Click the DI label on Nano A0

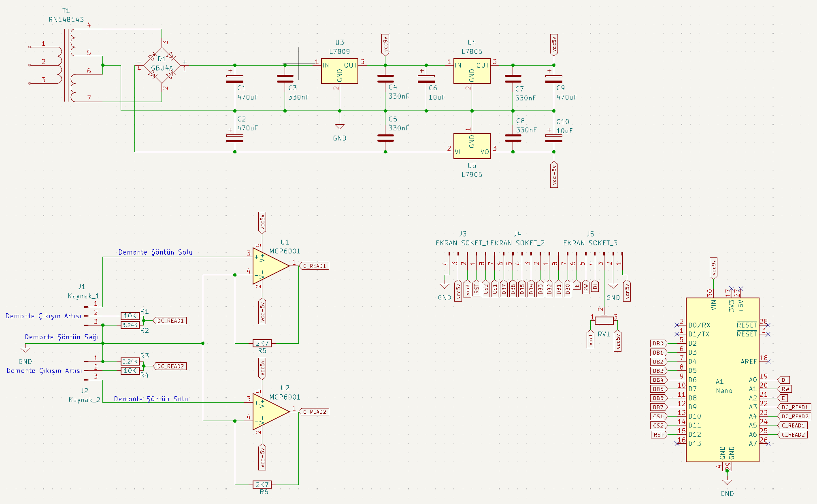784,380
